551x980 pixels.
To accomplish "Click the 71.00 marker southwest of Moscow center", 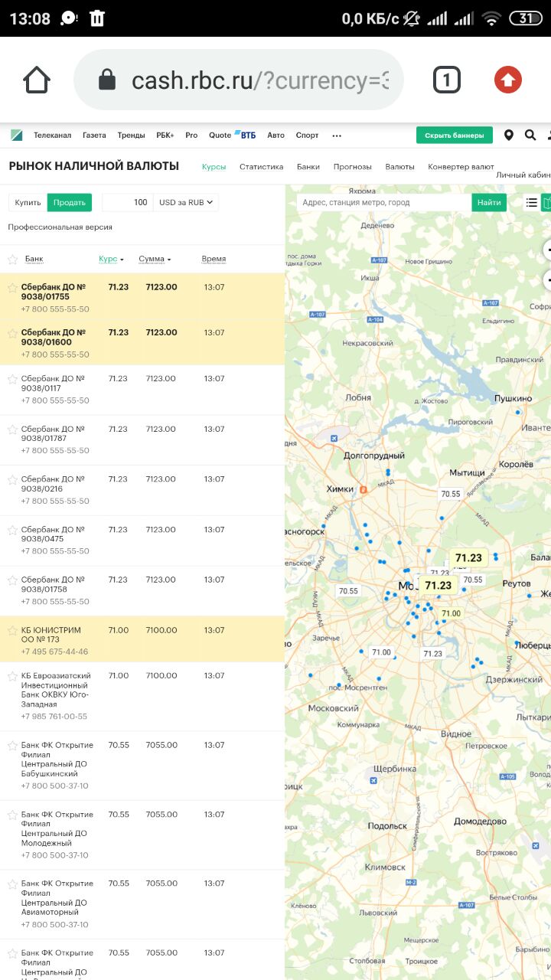I will tap(381, 652).
